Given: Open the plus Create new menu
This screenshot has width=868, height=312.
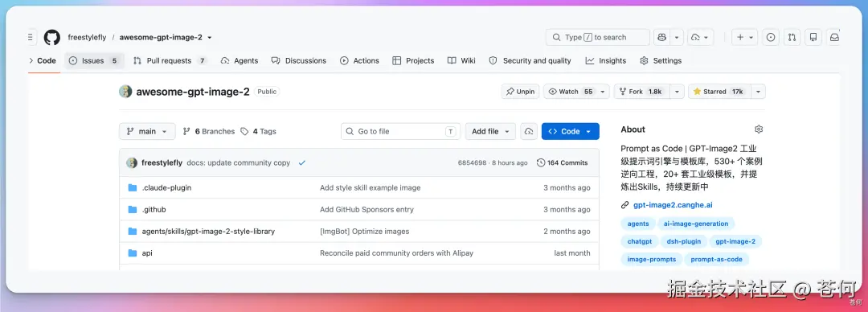Looking at the screenshot, I should point(745,37).
